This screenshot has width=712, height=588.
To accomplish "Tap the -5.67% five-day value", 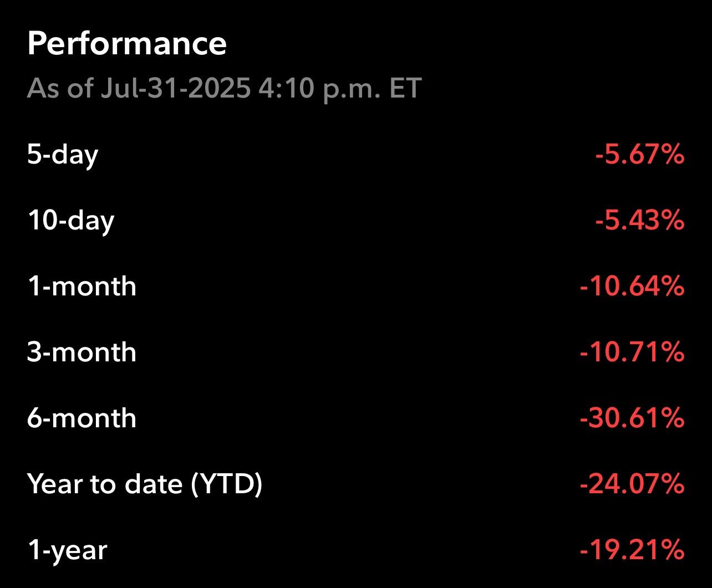I will (x=640, y=155).
